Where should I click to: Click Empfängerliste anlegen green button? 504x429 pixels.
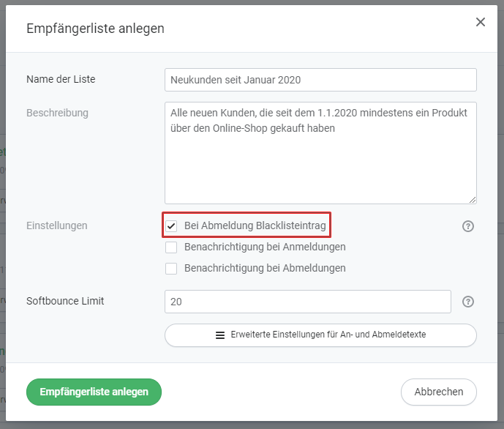[x=94, y=392]
